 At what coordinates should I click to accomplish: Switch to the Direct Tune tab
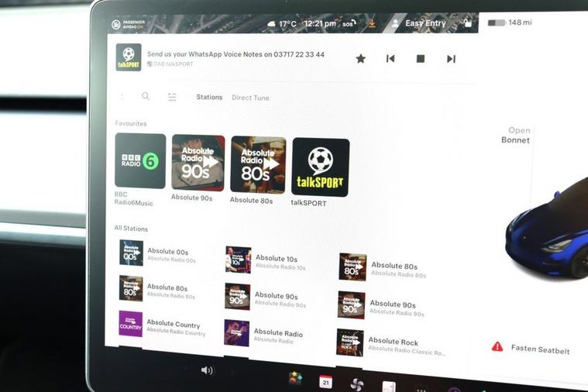(x=250, y=98)
